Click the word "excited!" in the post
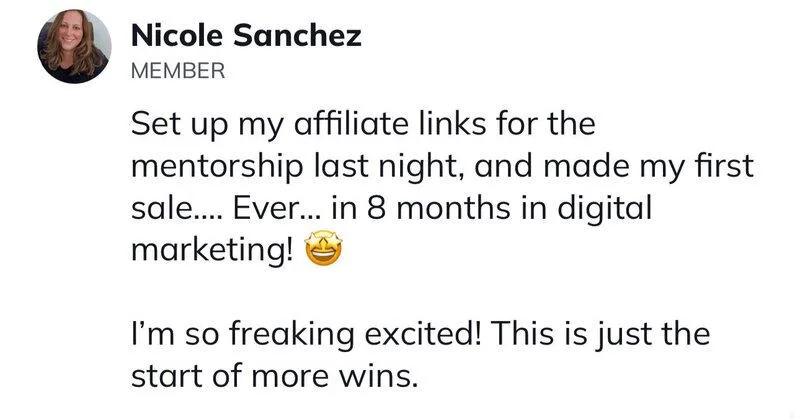 (x=423, y=335)
